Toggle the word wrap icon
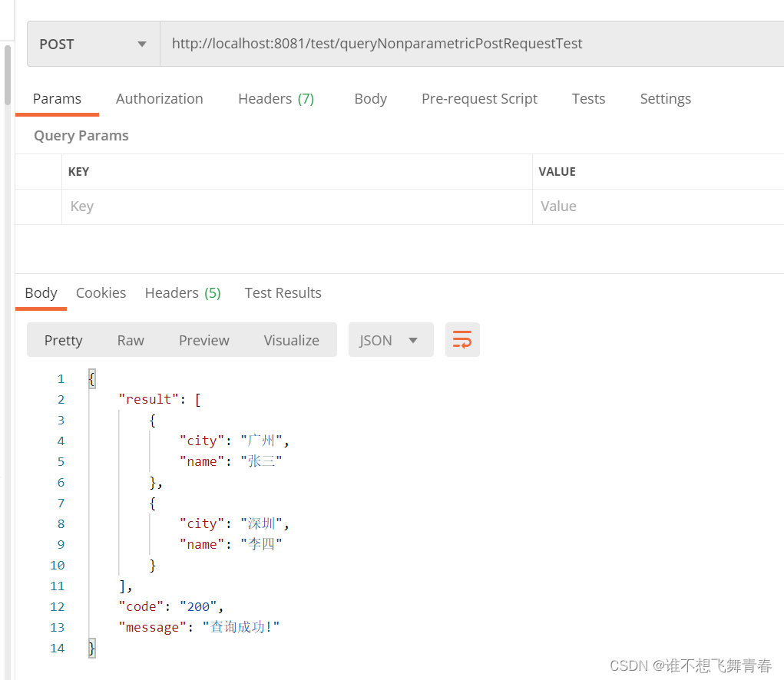 462,340
